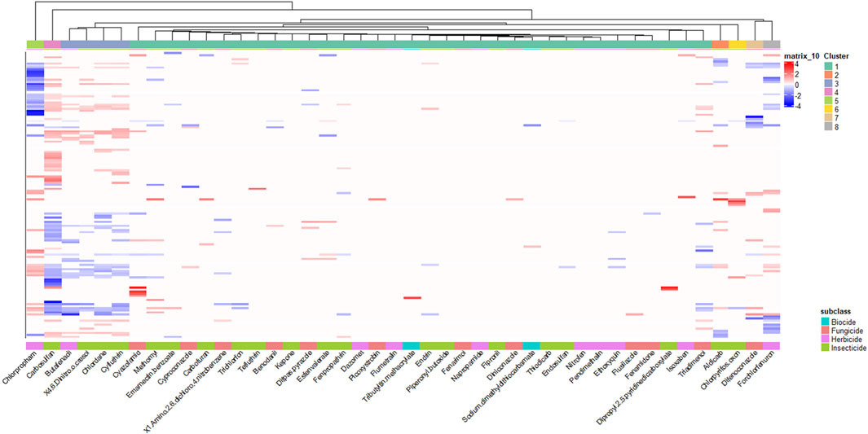Click the Cluster 4 legend swatch
The height and width of the screenshot is (434, 868).
[x=828, y=93]
